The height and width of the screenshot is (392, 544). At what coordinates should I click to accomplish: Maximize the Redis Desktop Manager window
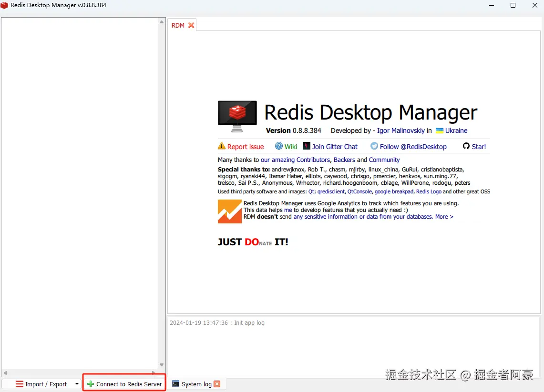513,5
